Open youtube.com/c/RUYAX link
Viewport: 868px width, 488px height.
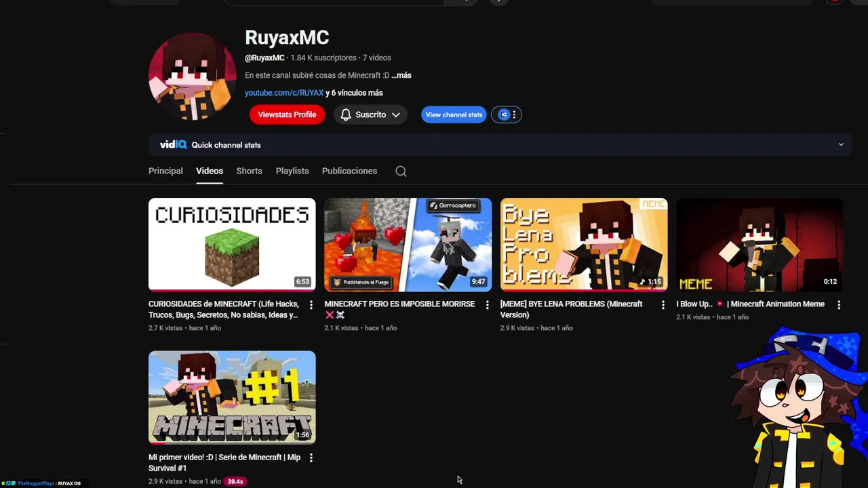coord(284,93)
